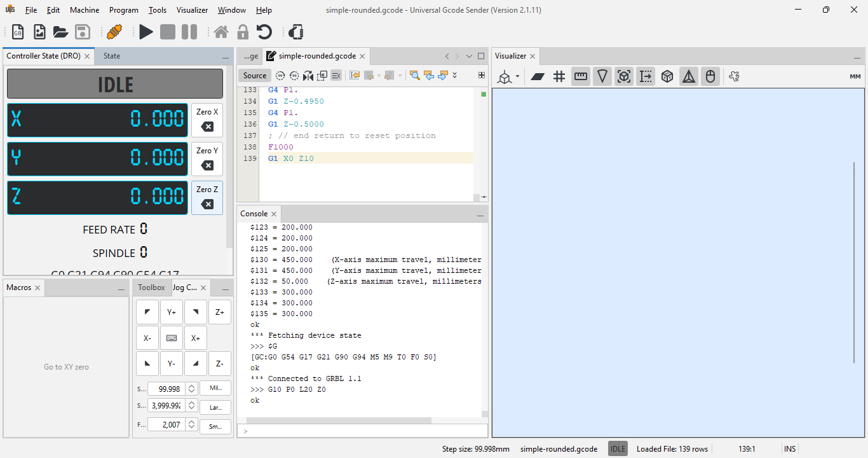
Task: Start sending with the Play button
Action: click(146, 32)
